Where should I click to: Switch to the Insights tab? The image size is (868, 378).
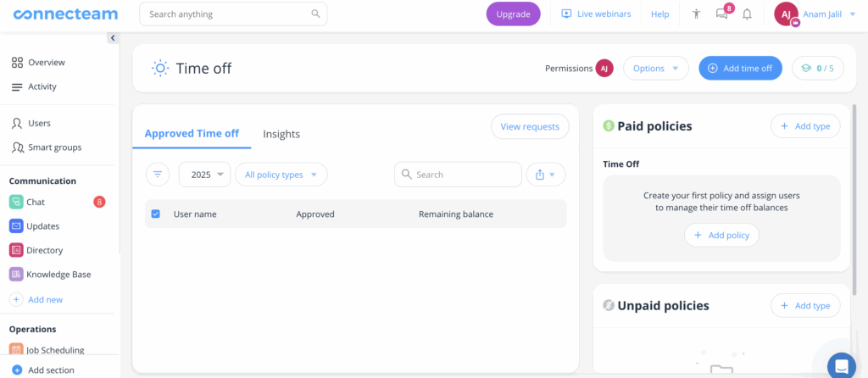(x=281, y=134)
